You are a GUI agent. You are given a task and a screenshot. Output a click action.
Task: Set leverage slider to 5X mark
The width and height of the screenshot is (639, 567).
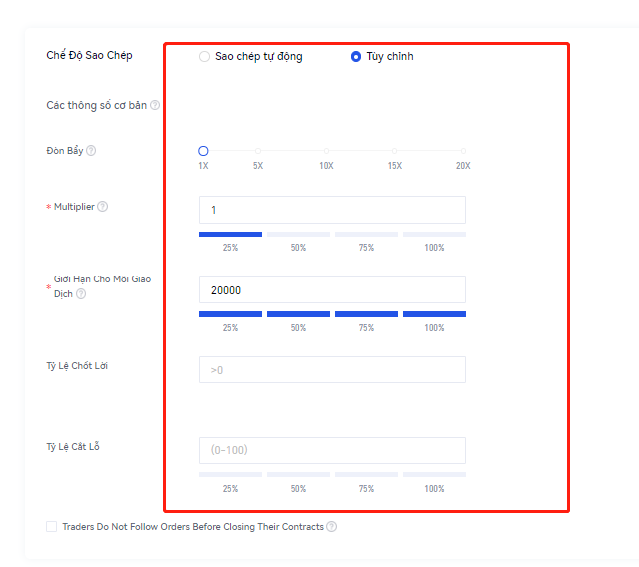(x=258, y=151)
